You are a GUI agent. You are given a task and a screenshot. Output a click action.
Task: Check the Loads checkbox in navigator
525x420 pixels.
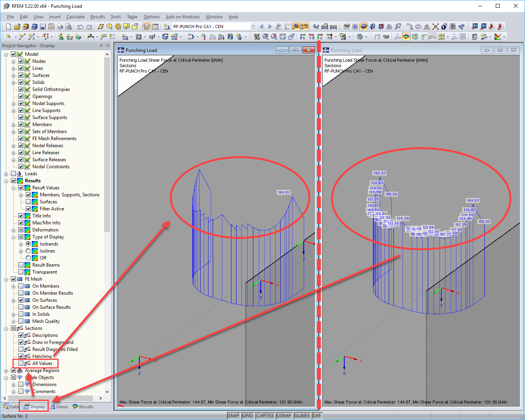coord(14,174)
